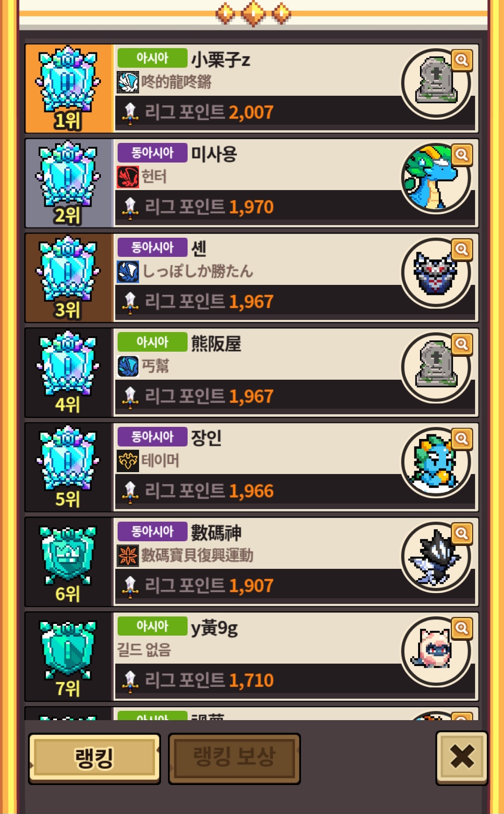This screenshot has height=814, width=504.
Task: Tap magnifier icon for player 센
Action: pyautogui.click(x=462, y=250)
